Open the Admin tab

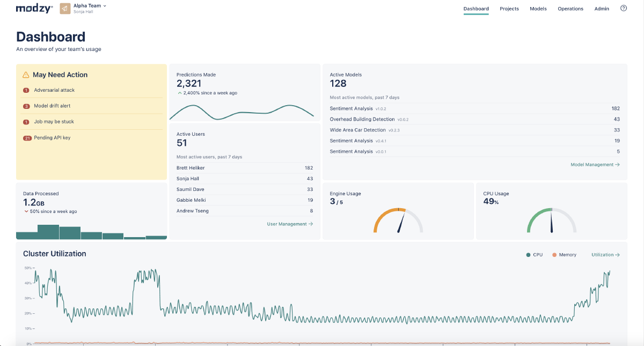602,9
